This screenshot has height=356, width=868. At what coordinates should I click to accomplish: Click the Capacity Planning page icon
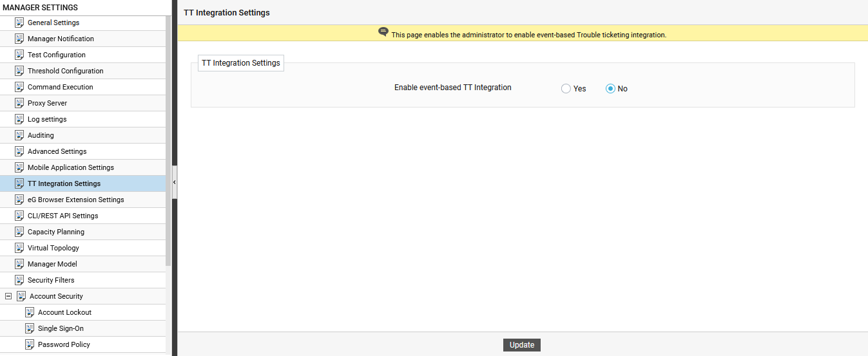19,232
